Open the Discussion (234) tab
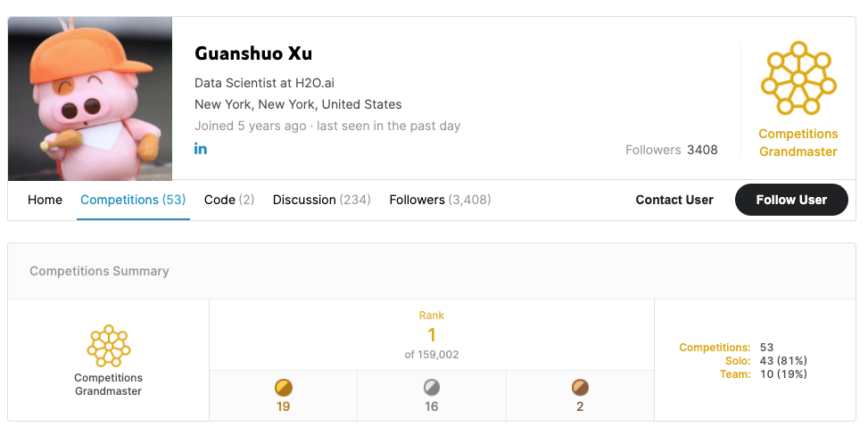Viewport: 868px width, 435px height. 322,200
